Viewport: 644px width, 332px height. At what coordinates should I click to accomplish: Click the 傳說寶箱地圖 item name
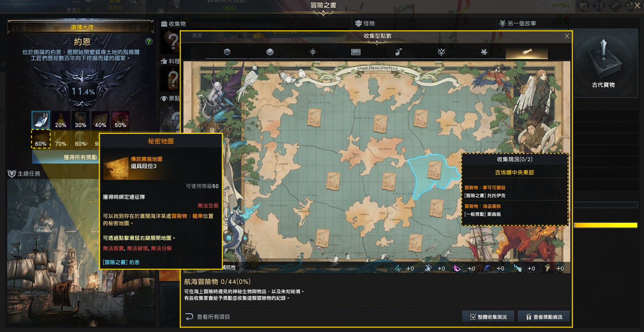tap(146, 159)
